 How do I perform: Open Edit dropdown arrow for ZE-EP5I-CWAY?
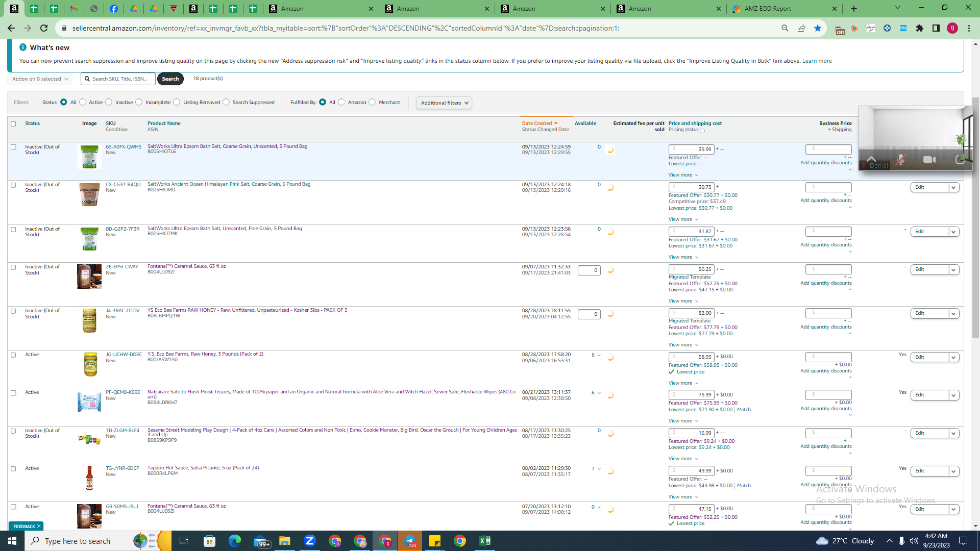point(953,270)
